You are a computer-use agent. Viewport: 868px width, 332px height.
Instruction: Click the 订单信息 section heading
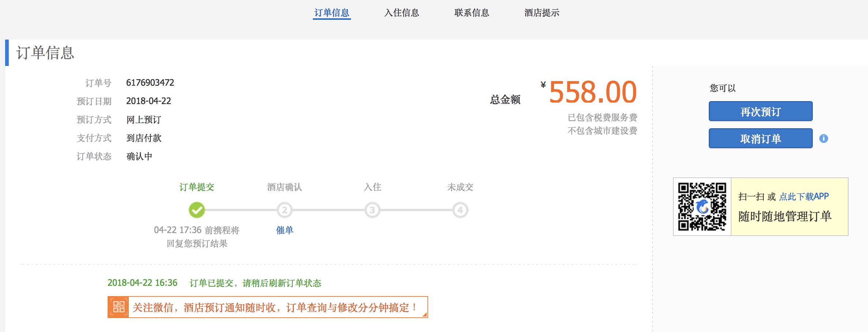click(45, 53)
